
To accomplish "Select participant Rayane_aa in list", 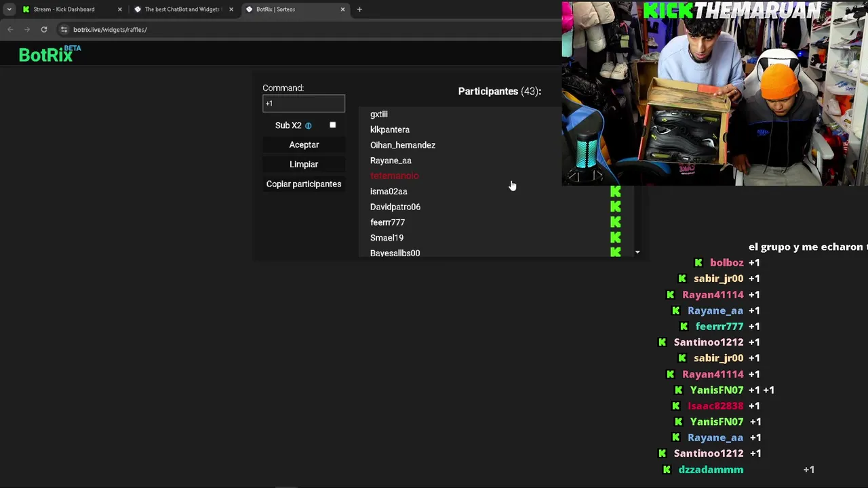I will tap(391, 161).
